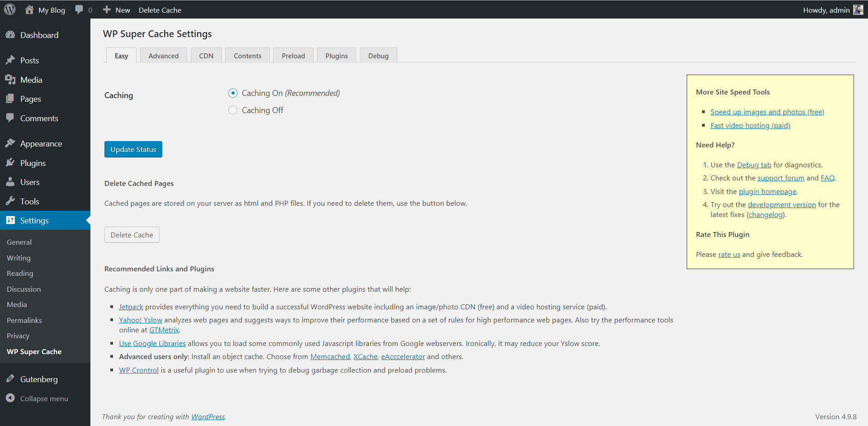The width and height of the screenshot is (868, 426).
Task: Switch to the Advanced tab
Action: pos(164,56)
